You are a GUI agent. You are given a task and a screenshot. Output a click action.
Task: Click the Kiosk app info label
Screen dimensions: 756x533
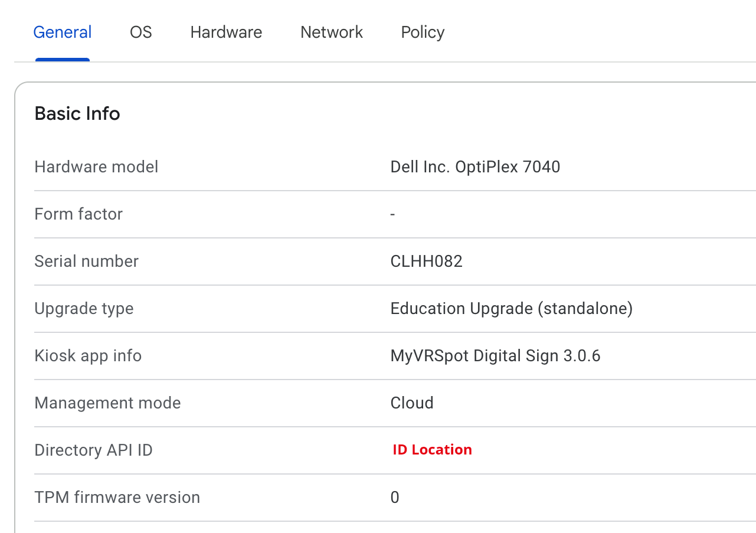pos(88,356)
